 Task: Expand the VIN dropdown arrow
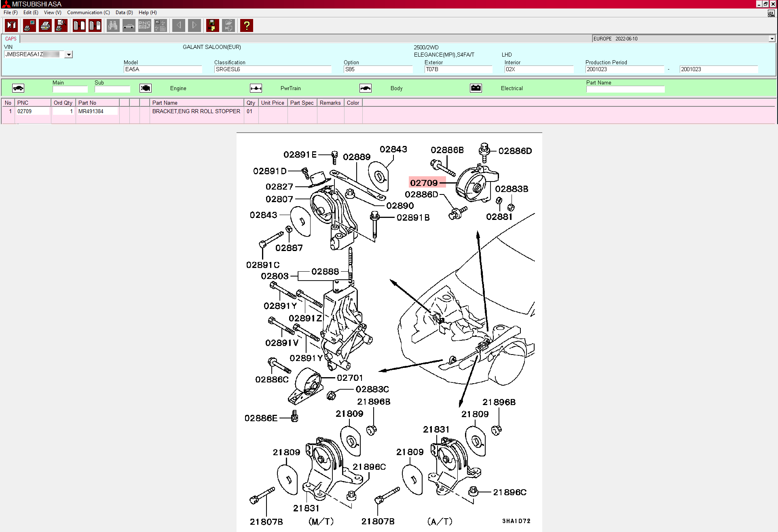69,55
